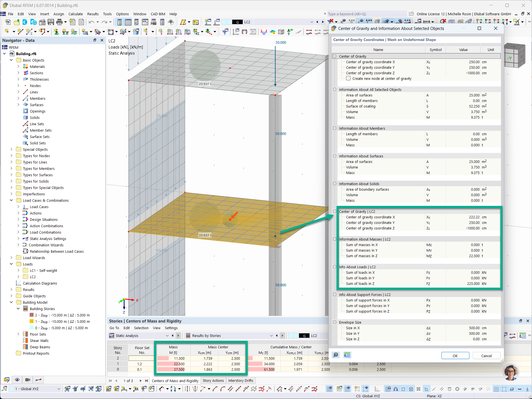Confirm the dialog with OK
532x399 pixels.
[x=455, y=355]
